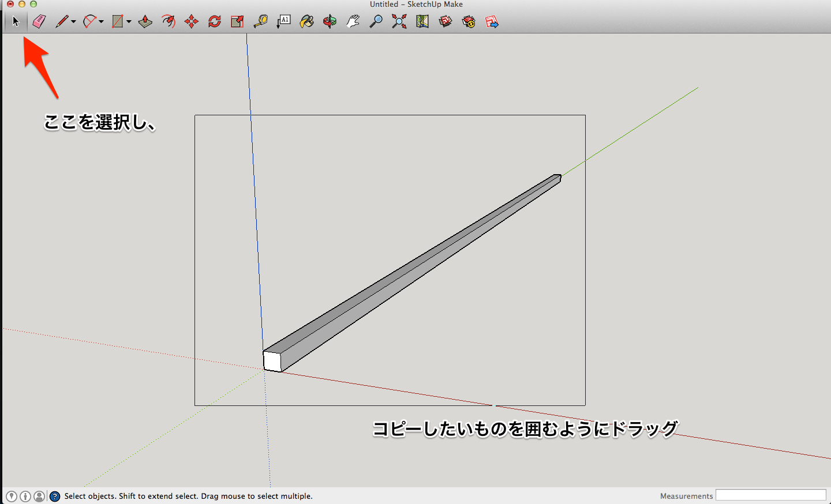Image resolution: width=831 pixels, height=504 pixels.
Task: Choose the Line pencil tool
Action: click(x=62, y=22)
